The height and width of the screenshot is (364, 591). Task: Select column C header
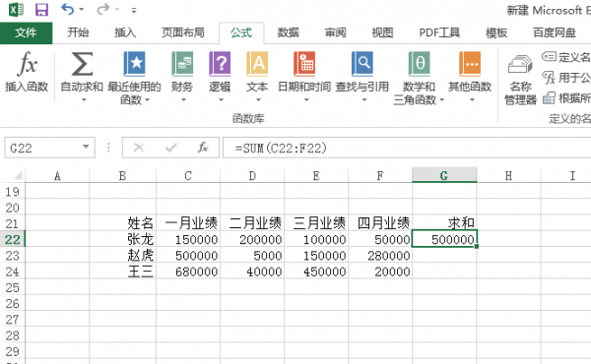(x=188, y=175)
